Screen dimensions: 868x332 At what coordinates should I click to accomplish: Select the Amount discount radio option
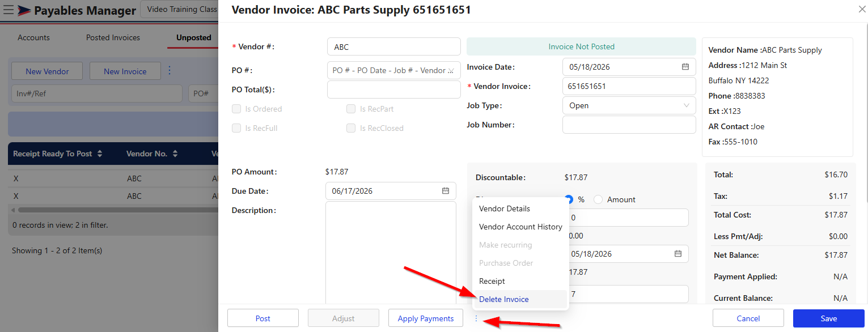tap(598, 199)
